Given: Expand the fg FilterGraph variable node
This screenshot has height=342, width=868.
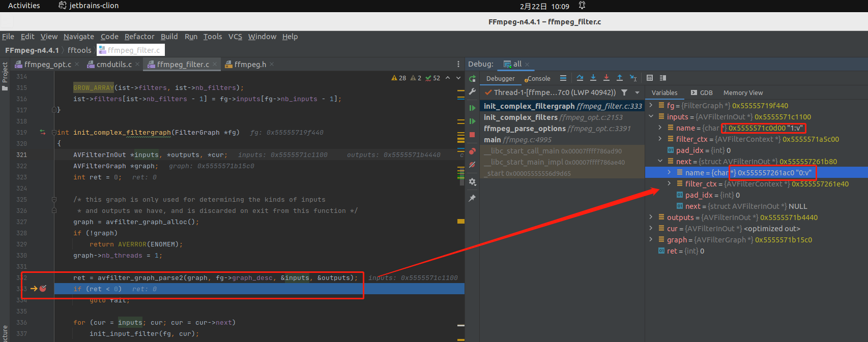Looking at the screenshot, I should click(x=651, y=106).
